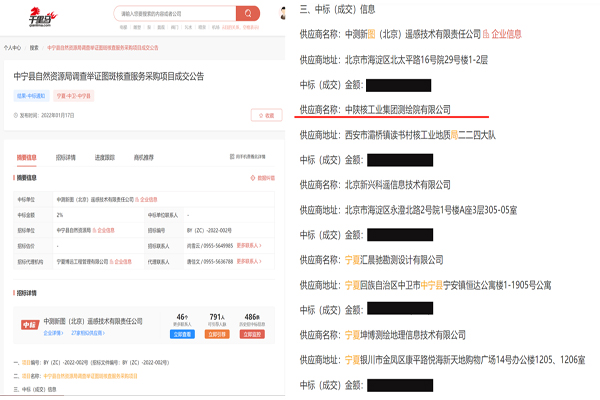Click the red 中标 badge icon
Image resolution: width=600 pixels, height=400 pixels.
(x=29, y=325)
